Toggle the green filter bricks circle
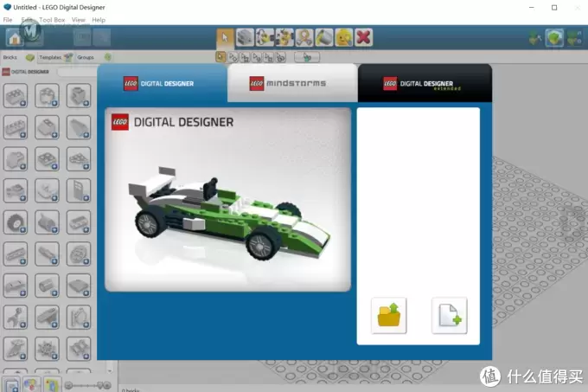 108,57
